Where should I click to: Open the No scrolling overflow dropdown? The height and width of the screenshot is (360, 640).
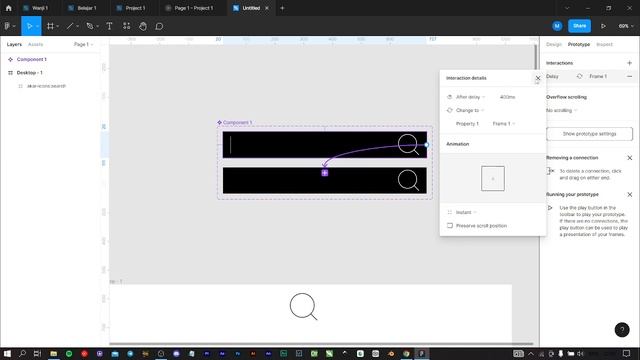[x=562, y=110]
